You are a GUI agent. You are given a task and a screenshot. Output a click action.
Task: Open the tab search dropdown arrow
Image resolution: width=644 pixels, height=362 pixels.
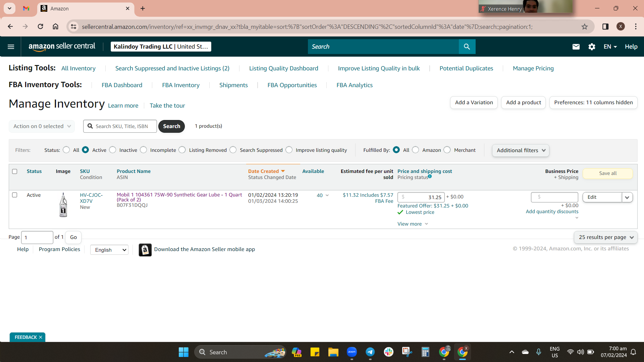9,8
